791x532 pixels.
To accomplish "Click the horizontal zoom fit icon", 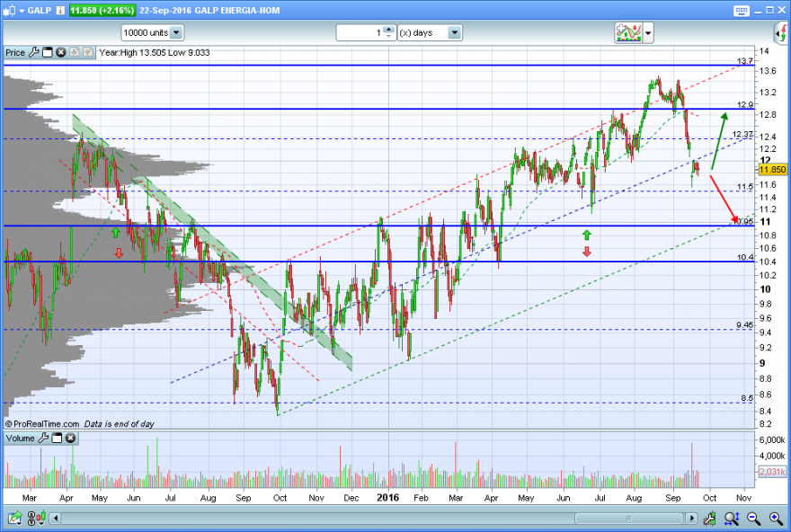I will click(x=732, y=518).
